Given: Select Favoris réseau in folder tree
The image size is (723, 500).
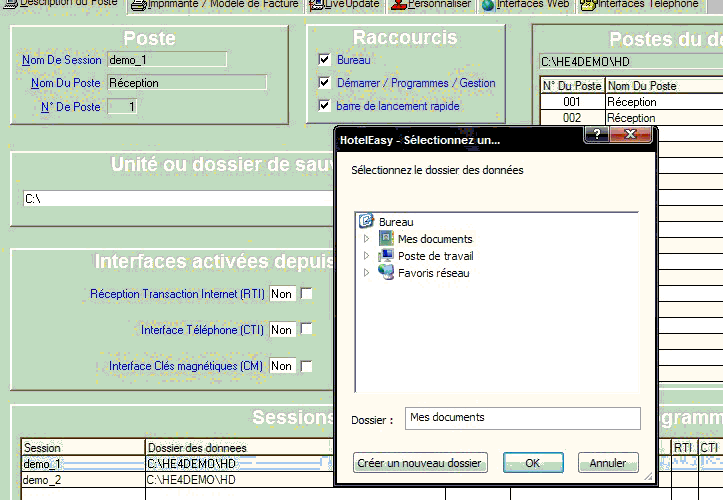Looking at the screenshot, I should point(434,273).
